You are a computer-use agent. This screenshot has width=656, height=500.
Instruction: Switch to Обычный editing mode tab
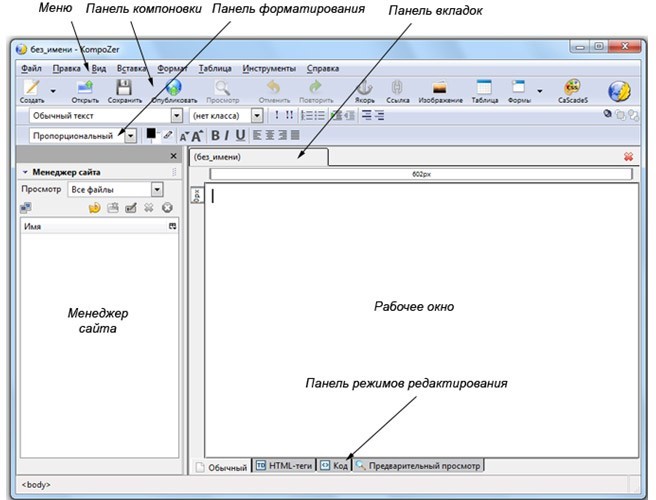[222, 467]
